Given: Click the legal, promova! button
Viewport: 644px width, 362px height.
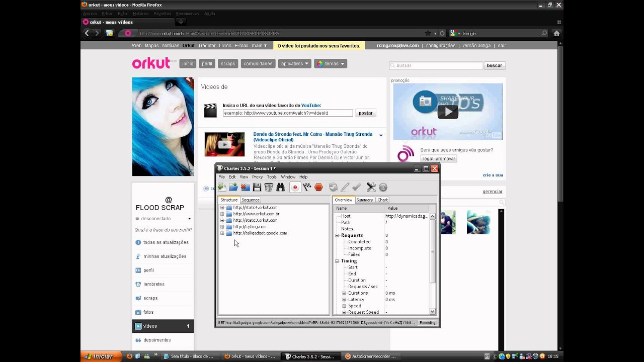Looking at the screenshot, I should click(x=439, y=158).
